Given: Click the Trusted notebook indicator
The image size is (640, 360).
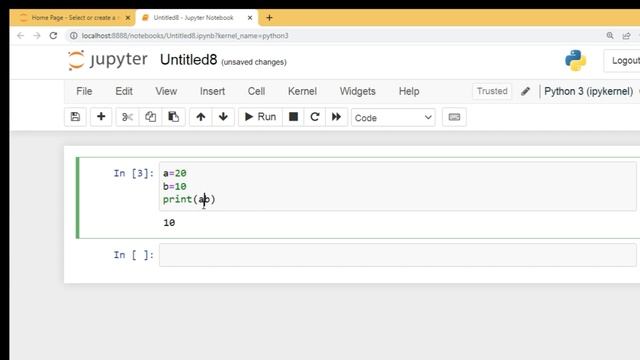Looking at the screenshot, I should click(492, 91).
